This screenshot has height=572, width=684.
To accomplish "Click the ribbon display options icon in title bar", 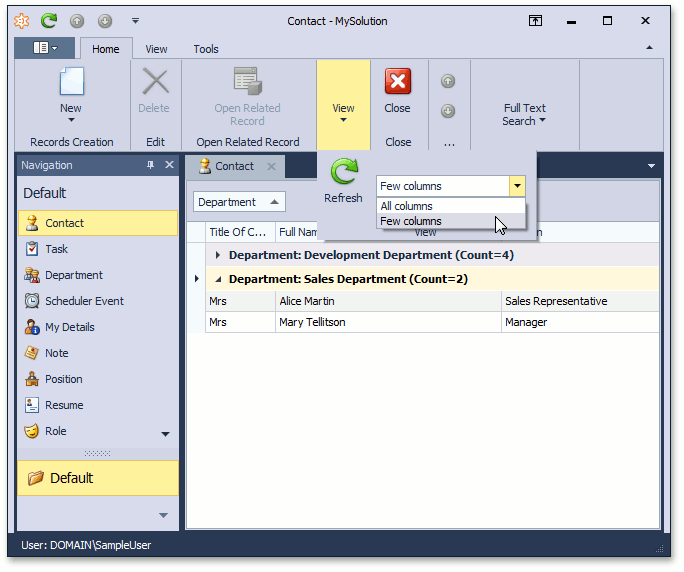I will tap(536, 21).
